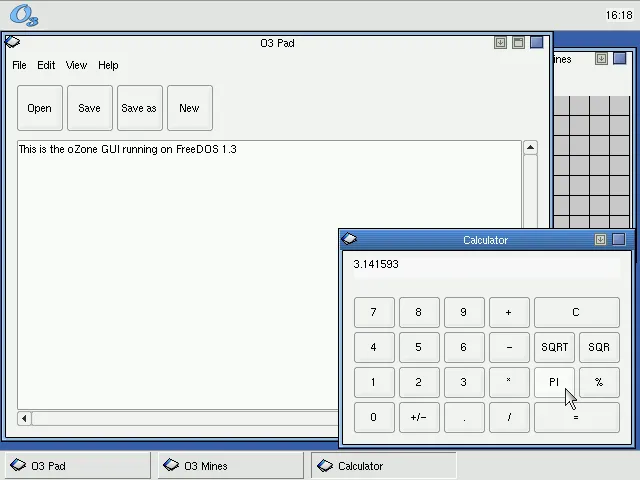The width and height of the screenshot is (640, 480).
Task: Switch to Calculator in the taskbar
Action: pos(384,466)
